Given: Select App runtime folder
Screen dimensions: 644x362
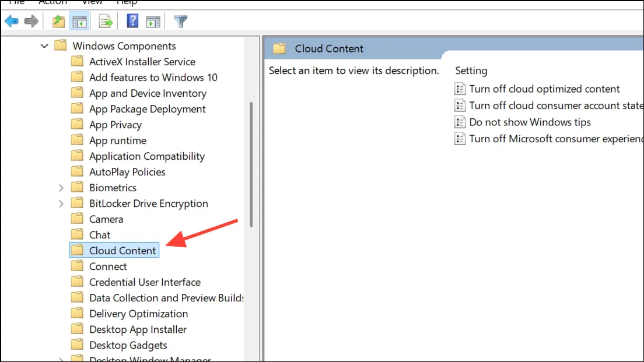Looking at the screenshot, I should [118, 140].
